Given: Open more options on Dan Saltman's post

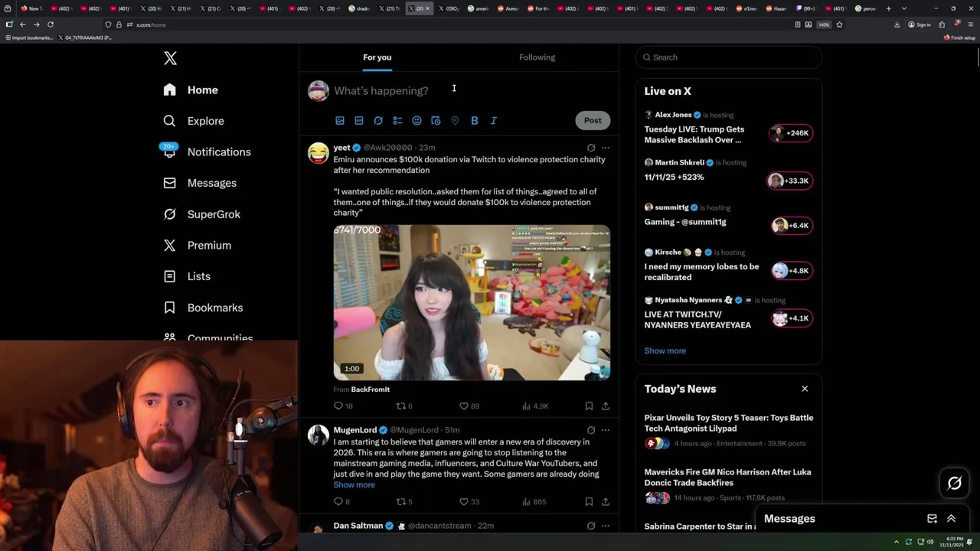Looking at the screenshot, I should click(606, 526).
